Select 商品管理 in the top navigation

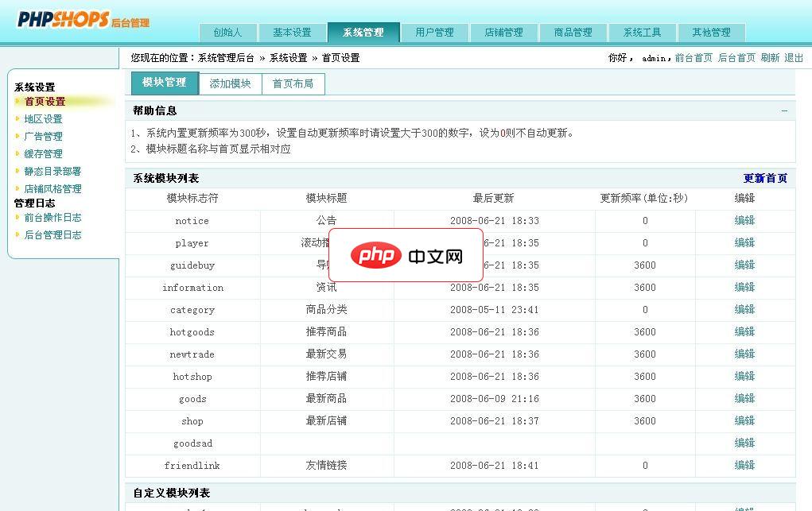573,33
